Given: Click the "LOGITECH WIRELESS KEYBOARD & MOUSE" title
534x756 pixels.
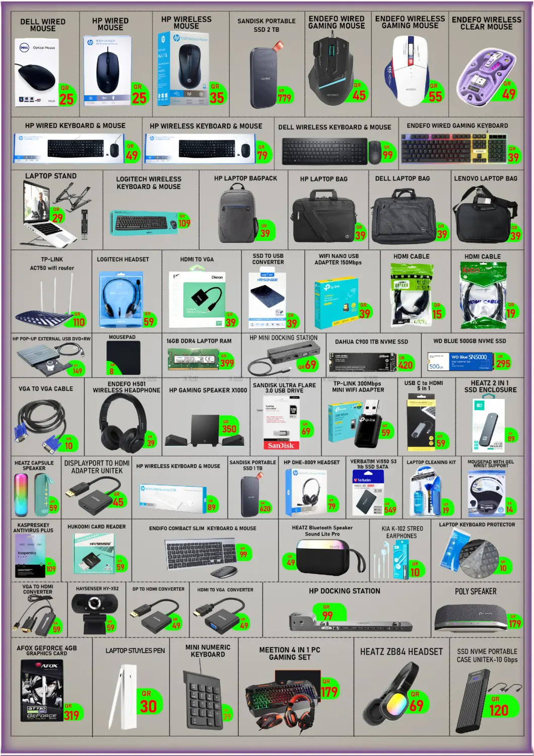Looking at the screenshot, I should pos(149,182).
